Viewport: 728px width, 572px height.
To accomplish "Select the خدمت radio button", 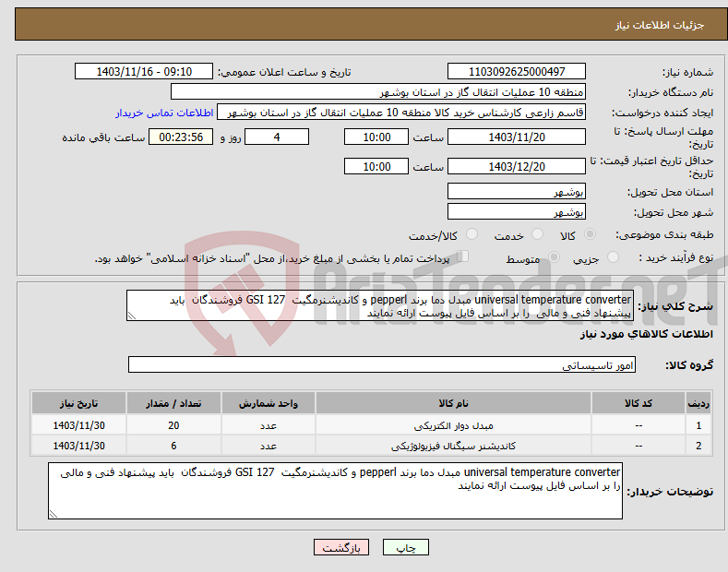I will [537, 234].
